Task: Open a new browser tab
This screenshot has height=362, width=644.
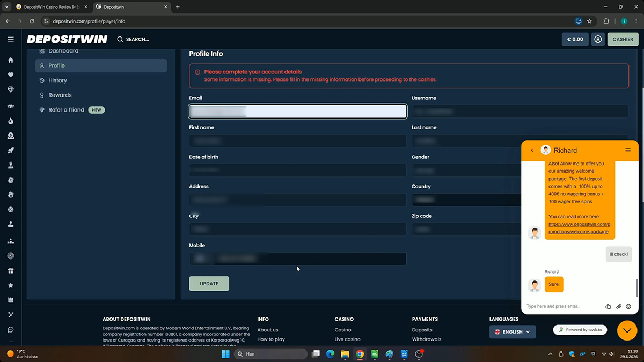Action: 178,7
